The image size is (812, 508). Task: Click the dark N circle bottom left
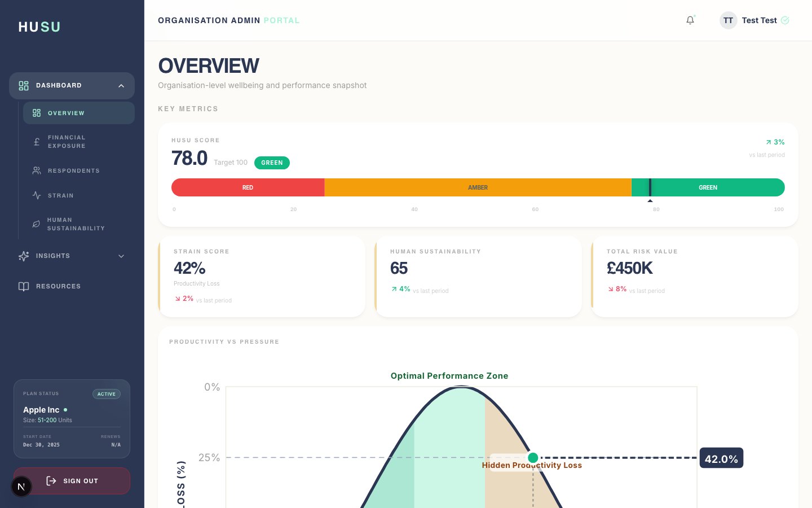pos(21,486)
